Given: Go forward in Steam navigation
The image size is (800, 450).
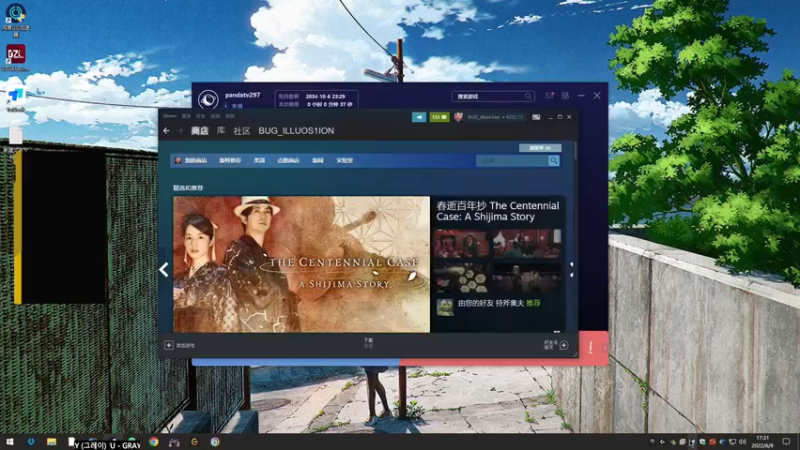Looking at the screenshot, I should (180, 131).
